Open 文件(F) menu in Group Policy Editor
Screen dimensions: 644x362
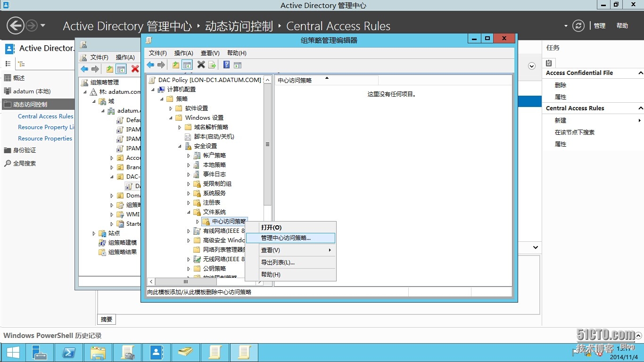[158, 53]
